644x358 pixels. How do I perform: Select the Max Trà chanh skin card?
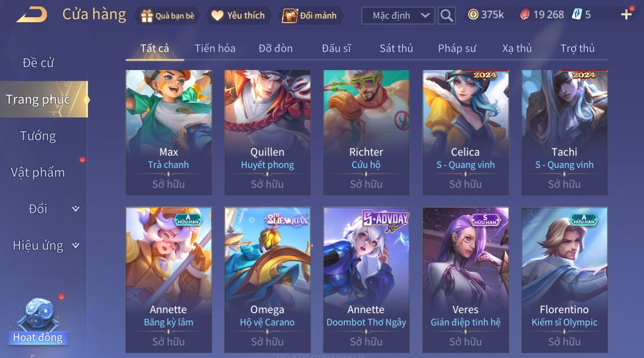tap(168, 132)
